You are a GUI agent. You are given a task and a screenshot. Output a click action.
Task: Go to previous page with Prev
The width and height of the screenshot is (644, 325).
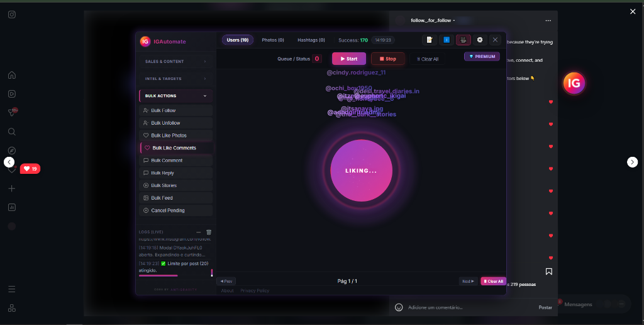pos(226,282)
